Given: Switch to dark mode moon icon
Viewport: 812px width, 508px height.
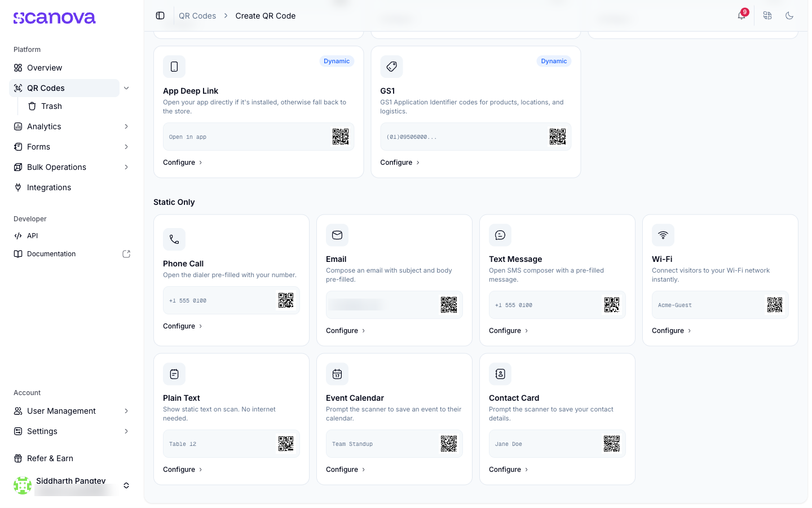Looking at the screenshot, I should (x=789, y=16).
